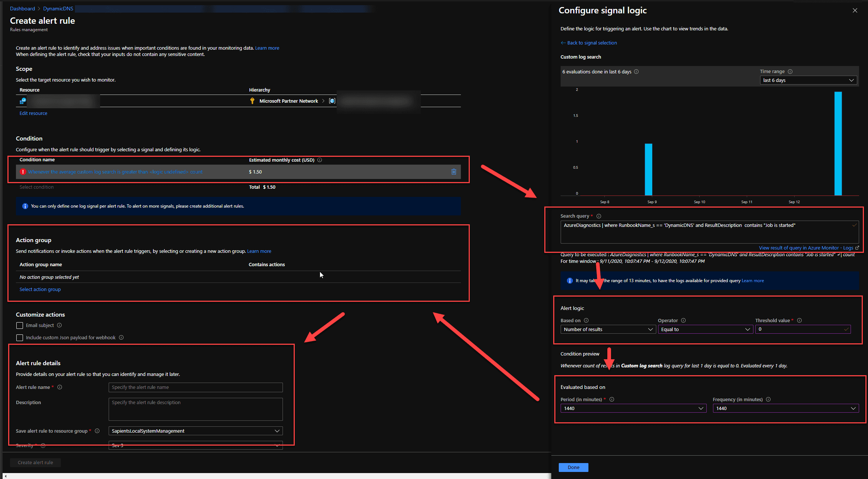Enable the Email subject checkbox
The width and height of the screenshot is (868, 479).
click(x=20, y=325)
